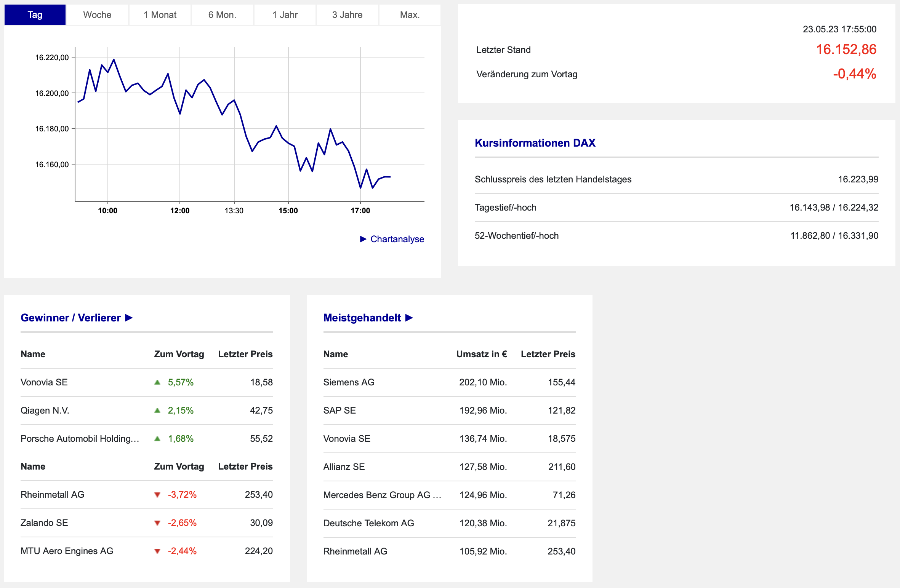Click the red down arrow for Rheinmetall AG
The width and height of the screenshot is (900, 588).
(x=157, y=495)
